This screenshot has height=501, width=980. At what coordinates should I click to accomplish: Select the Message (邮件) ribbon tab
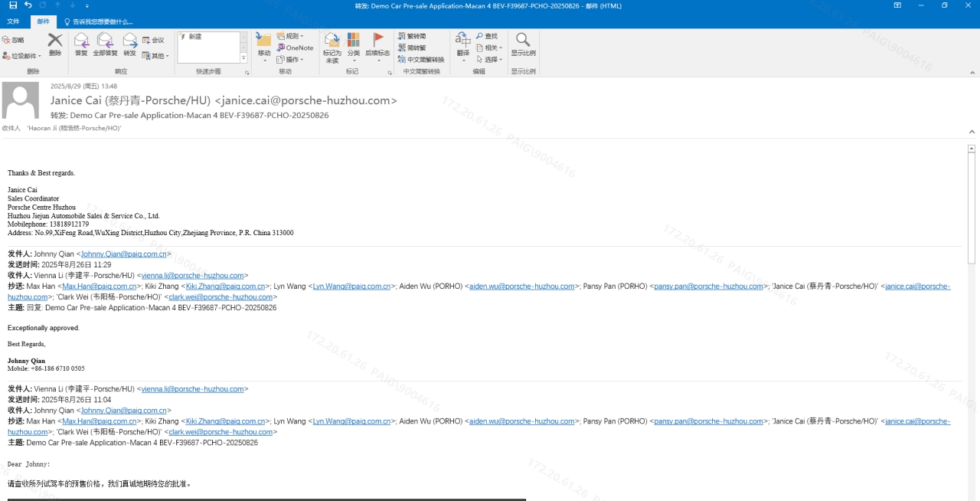coord(43,21)
